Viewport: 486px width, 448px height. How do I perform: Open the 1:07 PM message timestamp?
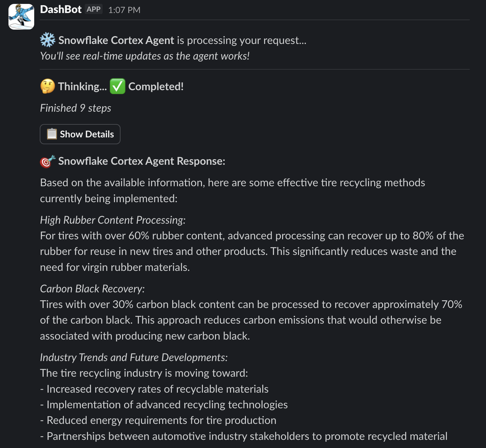(124, 10)
